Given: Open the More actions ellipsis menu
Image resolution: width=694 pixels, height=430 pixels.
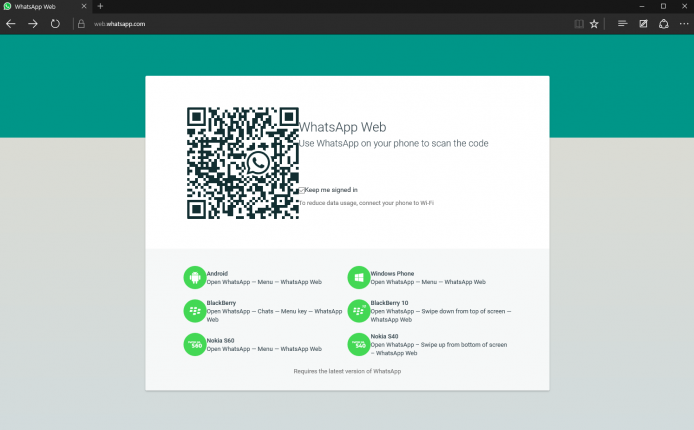Looking at the screenshot, I should click(684, 24).
